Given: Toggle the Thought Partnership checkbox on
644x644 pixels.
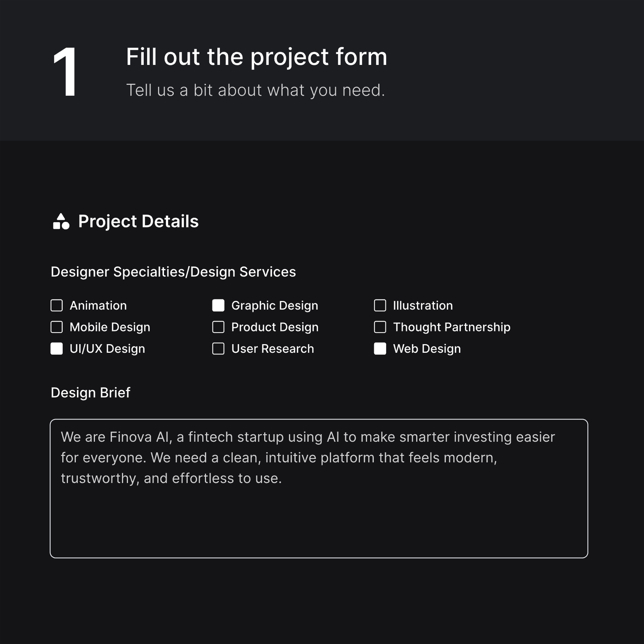Looking at the screenshot, I should pyautogui.click(x=380, y=327).
